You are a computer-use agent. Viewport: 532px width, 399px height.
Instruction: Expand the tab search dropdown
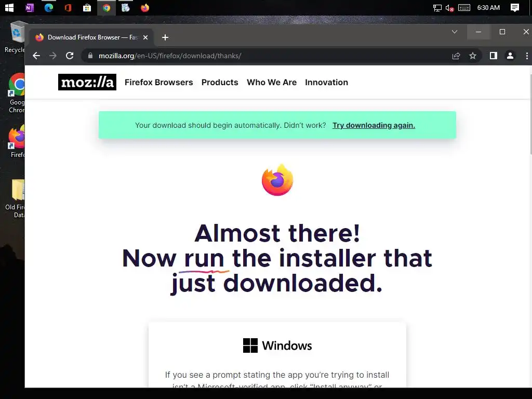pos(455,32)
